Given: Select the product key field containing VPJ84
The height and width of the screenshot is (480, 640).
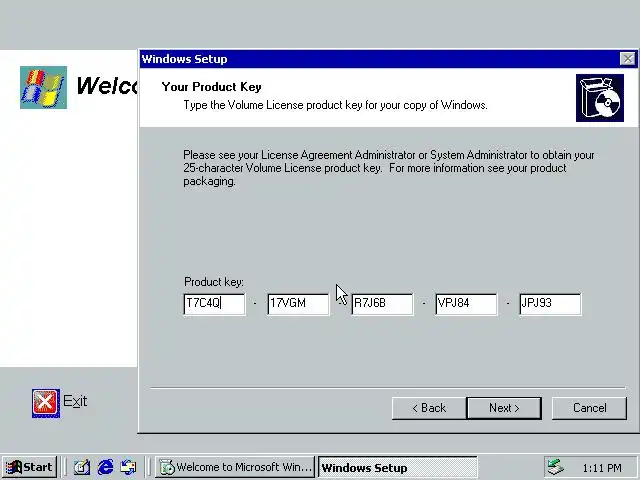Looking at the screenshot, I should click(x=467, y=304).
